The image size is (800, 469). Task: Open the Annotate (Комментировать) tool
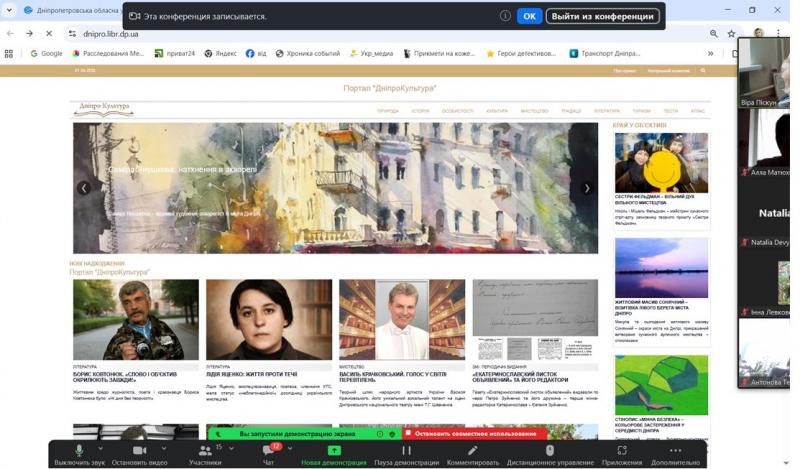[472, 452]
